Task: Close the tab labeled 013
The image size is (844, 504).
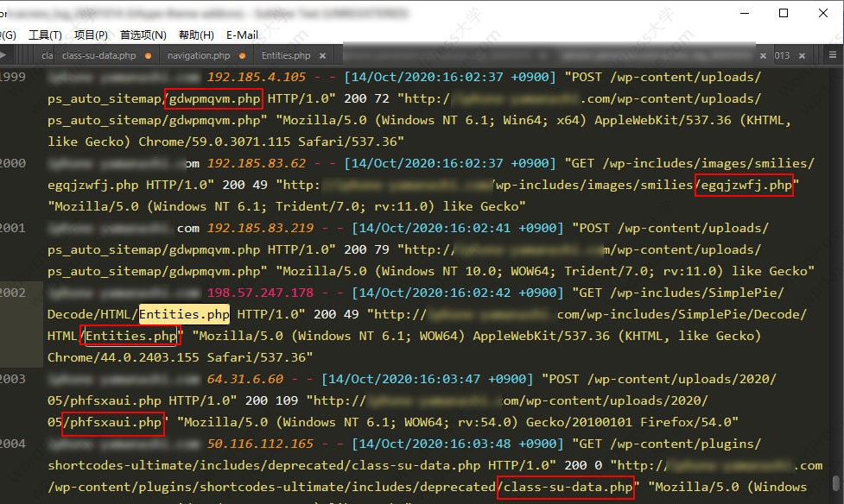Action: [802, 55]
